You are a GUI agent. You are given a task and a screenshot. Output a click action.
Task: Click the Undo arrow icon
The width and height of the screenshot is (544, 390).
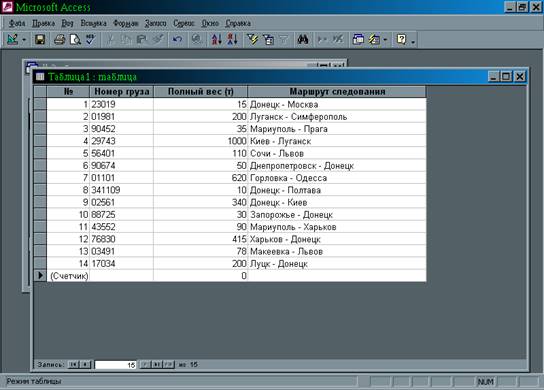click(x=177, y=40)
